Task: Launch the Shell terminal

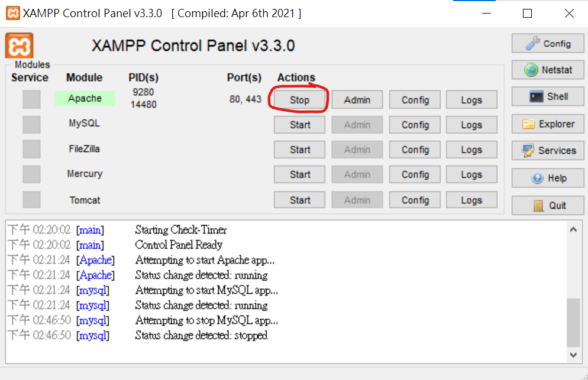Action: (x=548, y=96)
